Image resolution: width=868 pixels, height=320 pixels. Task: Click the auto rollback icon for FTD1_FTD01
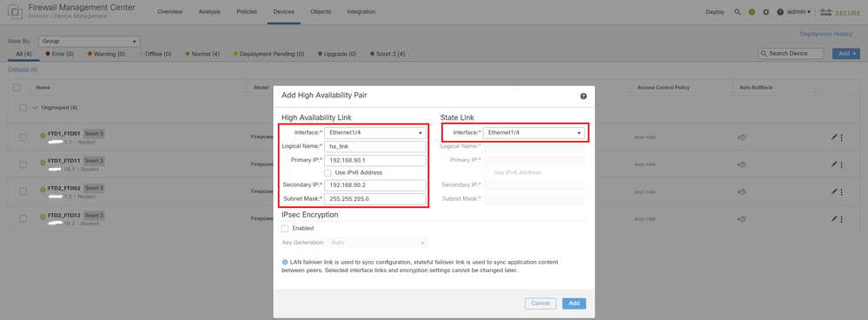(x=742, y=137)
